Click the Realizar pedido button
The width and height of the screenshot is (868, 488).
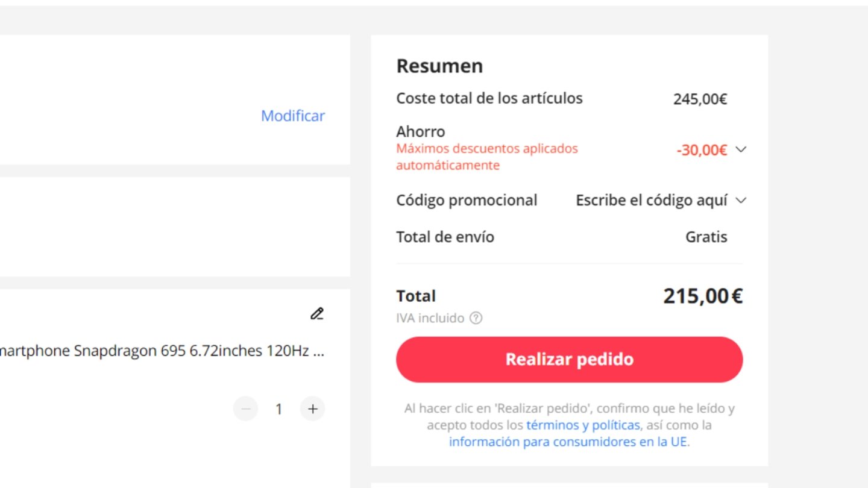569,359
